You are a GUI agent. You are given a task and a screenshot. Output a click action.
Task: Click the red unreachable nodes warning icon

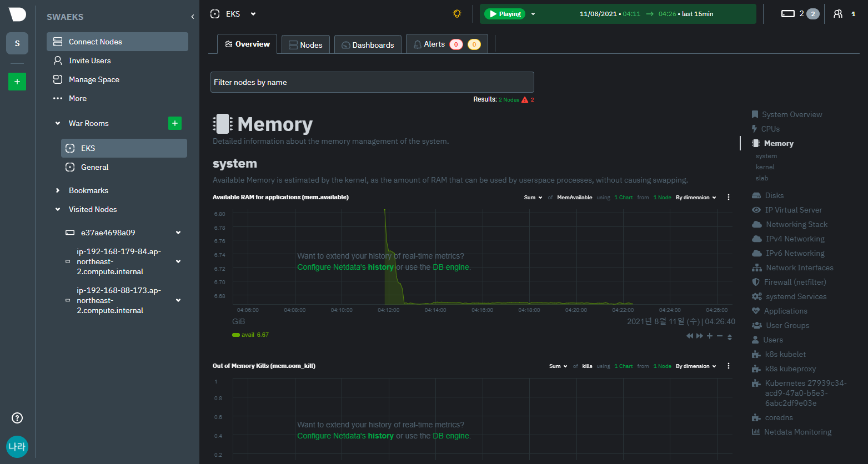tap(525, 100)
